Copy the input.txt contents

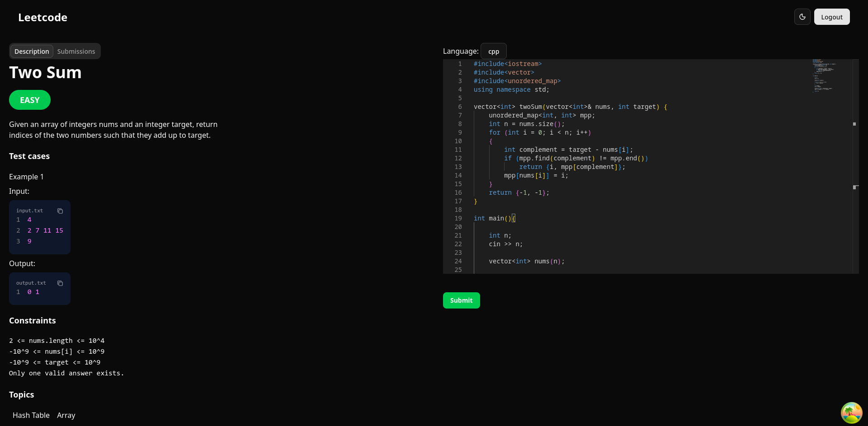(60, 211)
